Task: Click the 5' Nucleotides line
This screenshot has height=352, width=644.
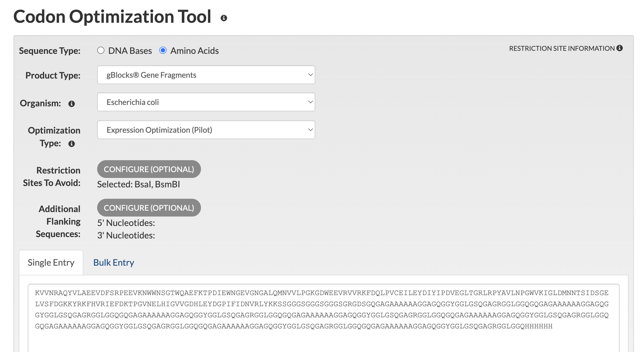Action: coord(126,223)
